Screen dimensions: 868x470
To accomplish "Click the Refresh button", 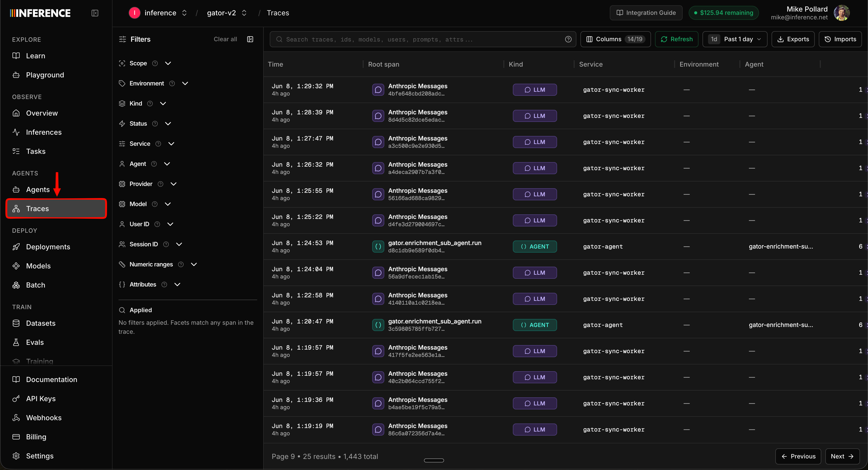I will click(676, 39).
